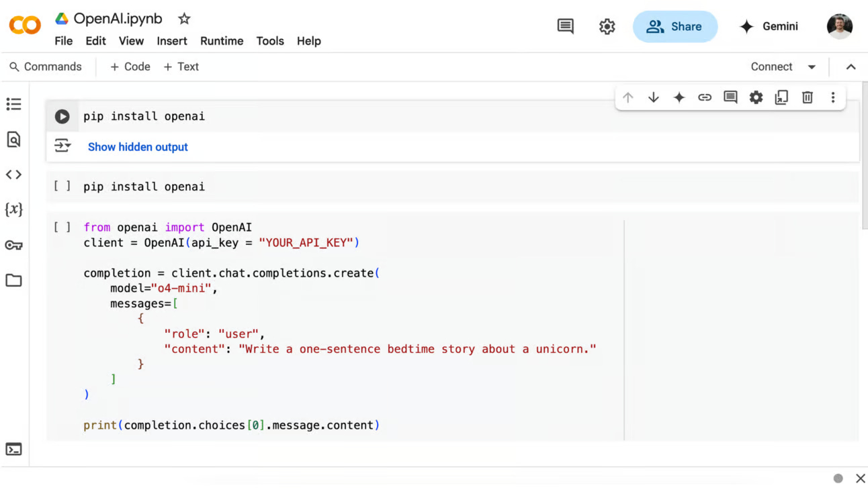The image size is (868, 488).
Task: Star the OpenAI.ipynb notebook
Action: [184, 19]
